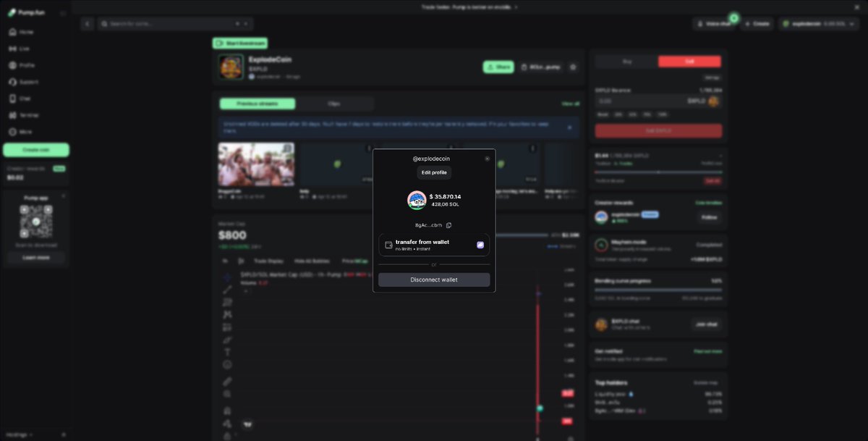Click the green Share button
868x441 pixels.
[498, 67]
